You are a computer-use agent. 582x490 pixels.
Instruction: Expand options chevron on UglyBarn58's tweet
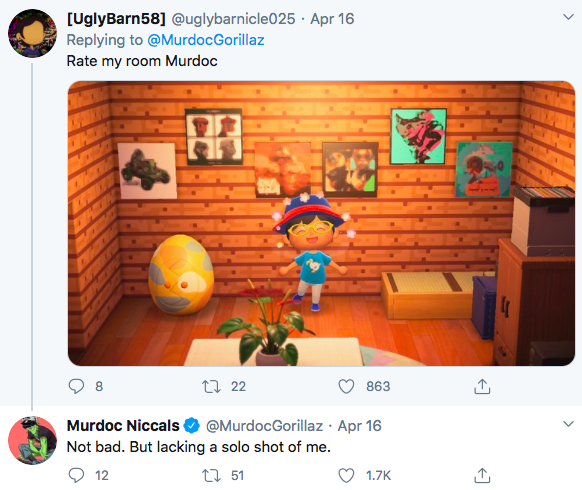tap(568, 17)
